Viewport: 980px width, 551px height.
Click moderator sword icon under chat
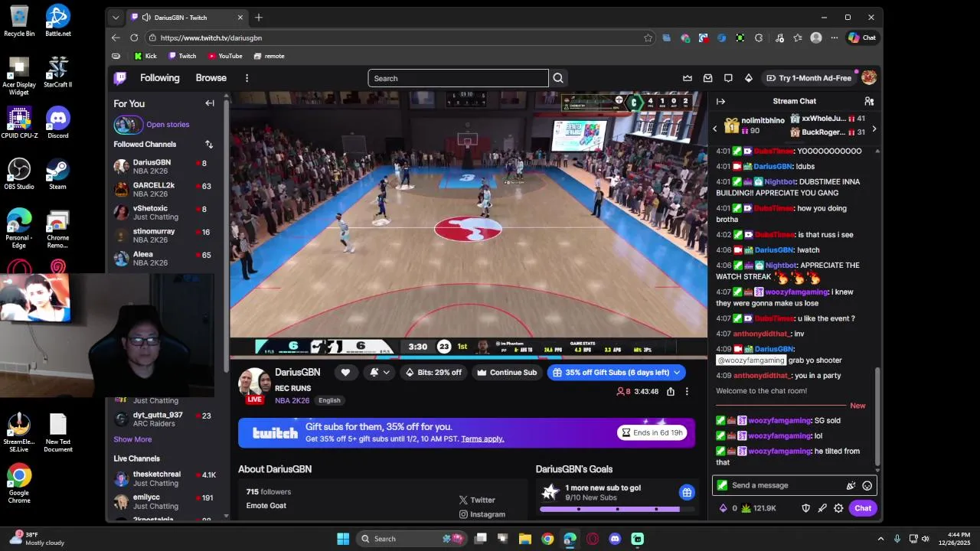(822, 508)
